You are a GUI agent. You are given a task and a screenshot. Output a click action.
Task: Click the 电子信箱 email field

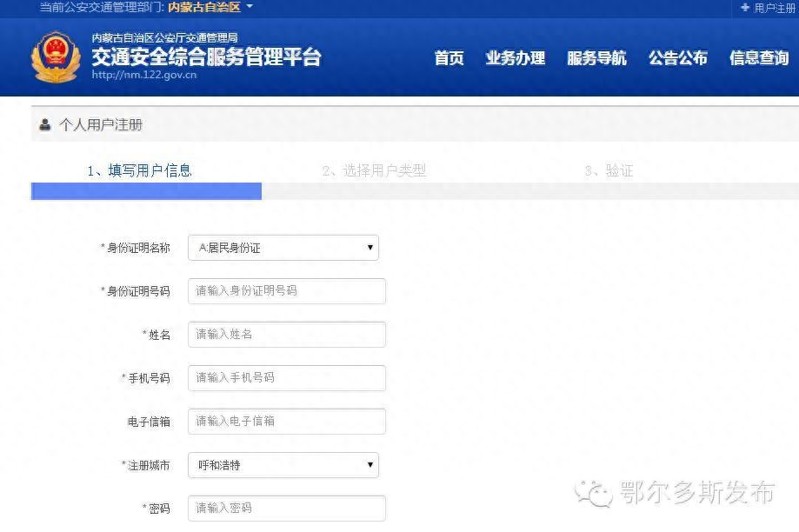(286, 422)
